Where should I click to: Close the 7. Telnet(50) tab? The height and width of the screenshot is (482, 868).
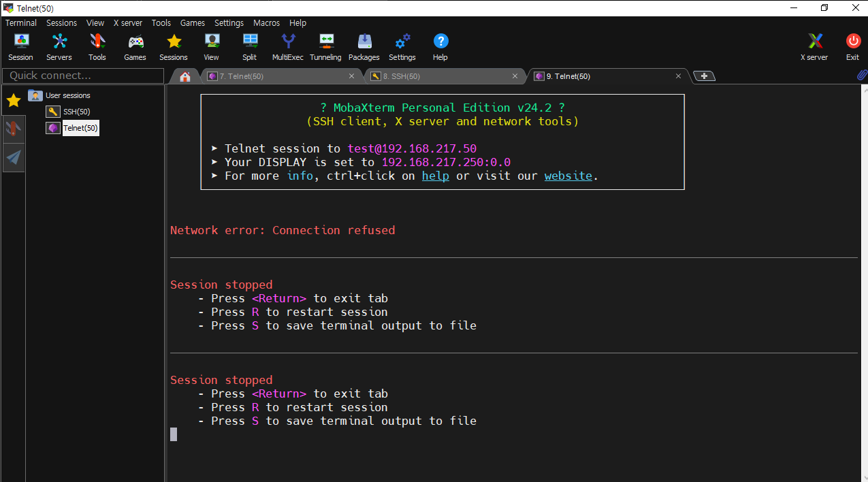click(x=351, y=76)
